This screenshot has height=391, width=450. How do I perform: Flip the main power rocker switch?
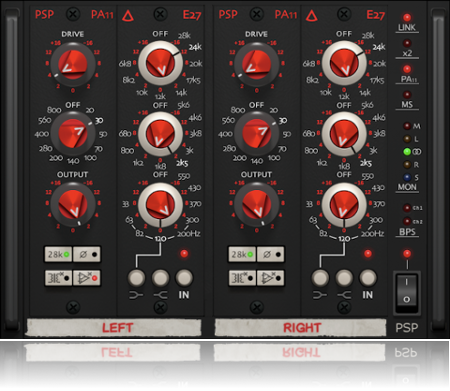[407, 292]
